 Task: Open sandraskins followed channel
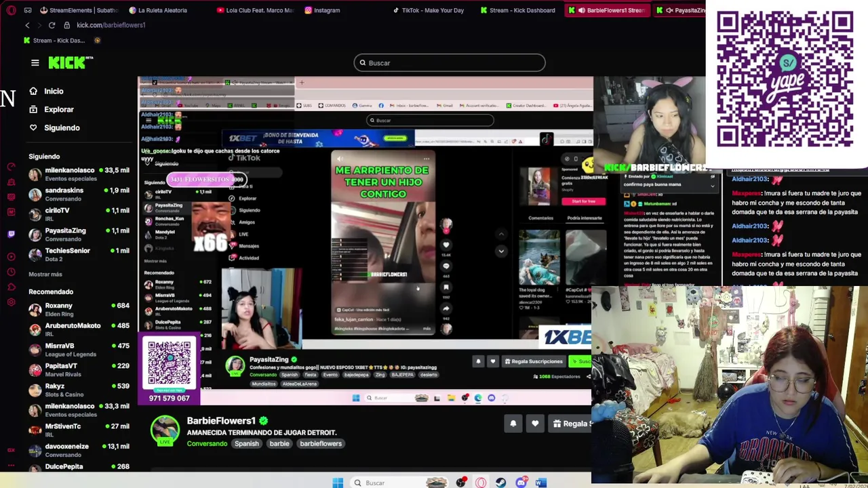point(79,195)
